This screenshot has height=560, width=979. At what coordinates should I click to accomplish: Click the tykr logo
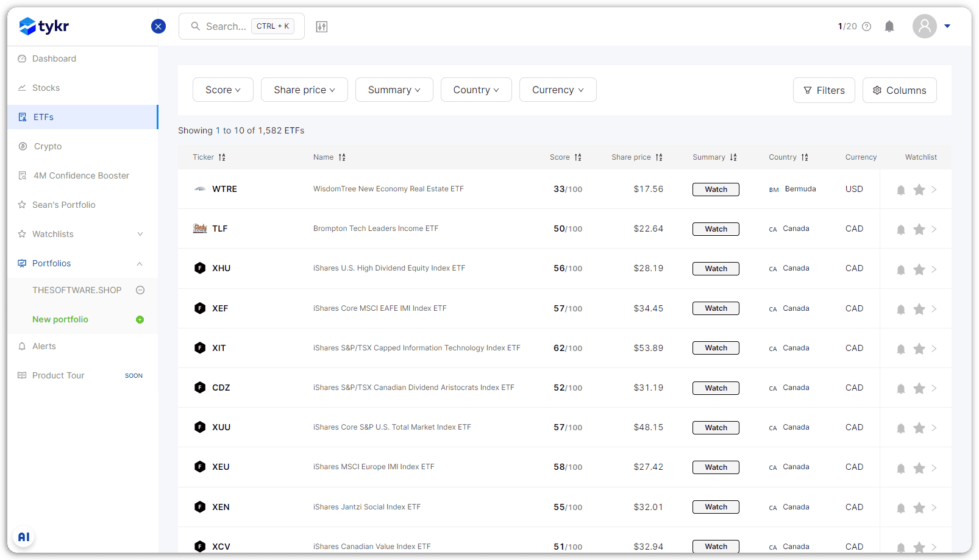44,26
